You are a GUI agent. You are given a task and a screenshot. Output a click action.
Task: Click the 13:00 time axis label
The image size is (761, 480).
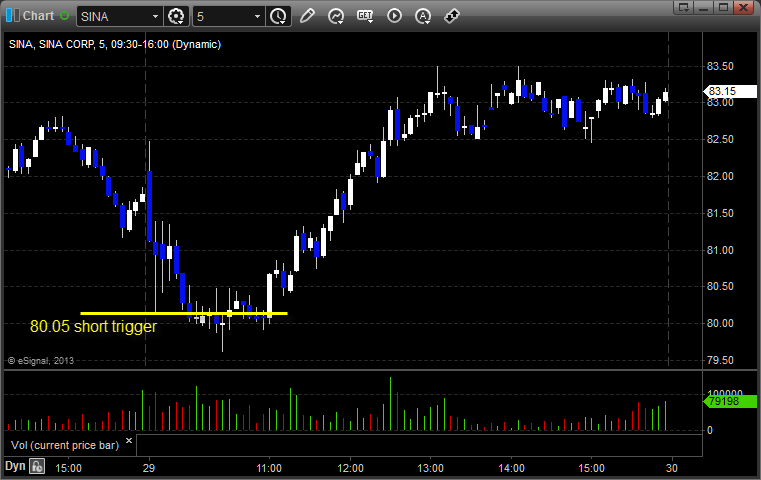point(430,468)
